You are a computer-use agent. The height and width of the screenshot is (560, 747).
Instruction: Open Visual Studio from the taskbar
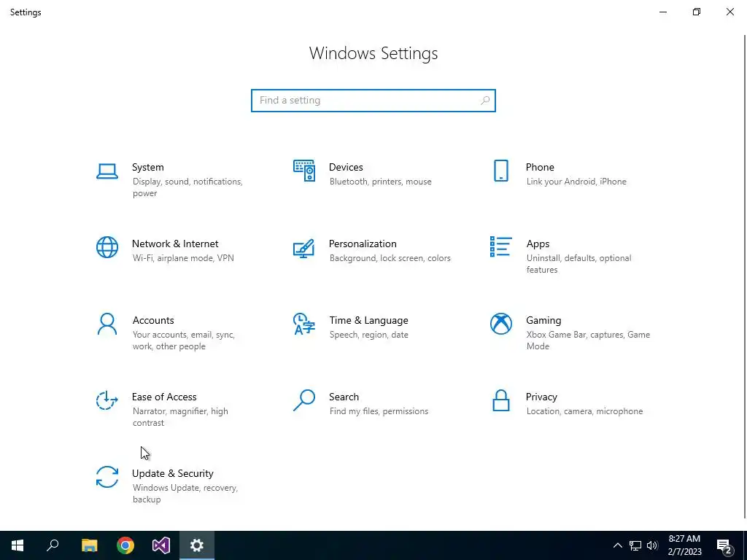161,545
